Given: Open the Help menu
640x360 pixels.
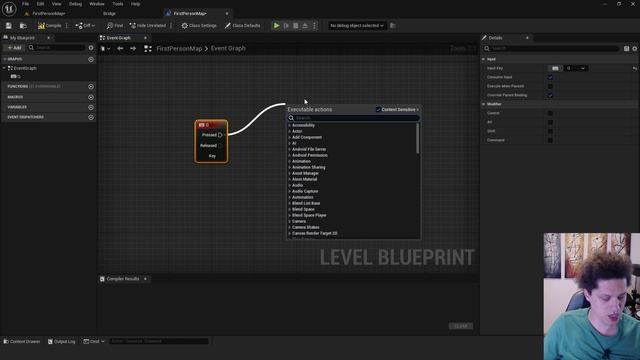Looking at the screenshot, I should coord(136,4).
